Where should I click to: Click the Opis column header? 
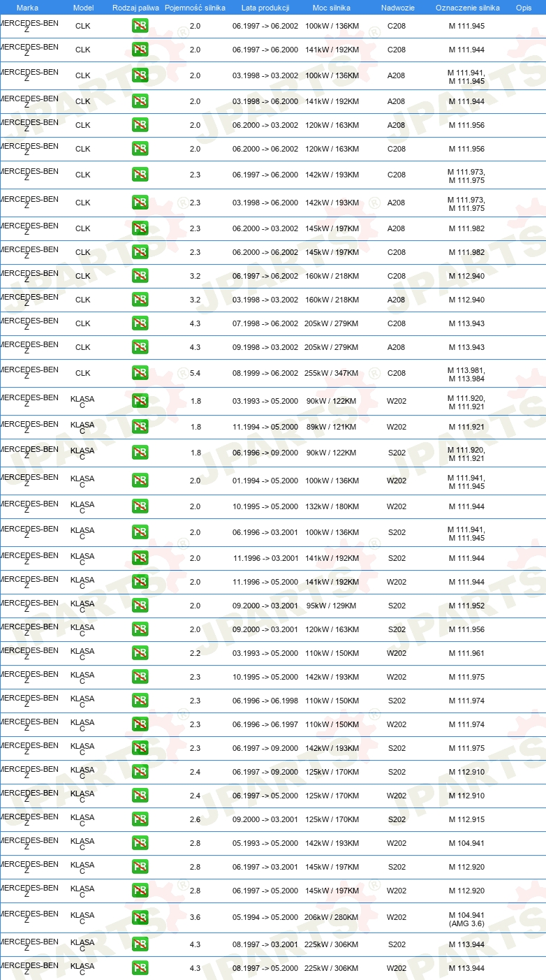523,8
